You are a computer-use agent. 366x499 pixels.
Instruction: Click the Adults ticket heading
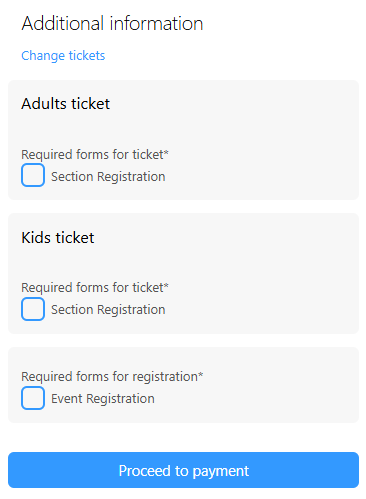click(x=65, y=103)
